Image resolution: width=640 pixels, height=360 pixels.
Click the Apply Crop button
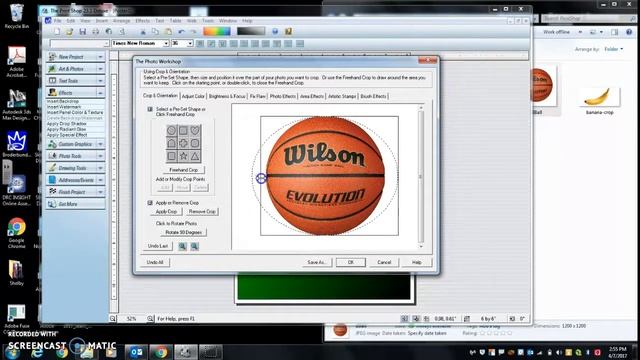167,211
